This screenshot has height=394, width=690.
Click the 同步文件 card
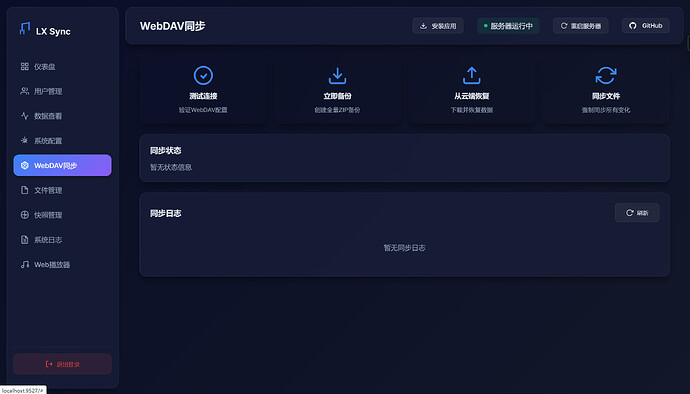click(x=606, y=90)
